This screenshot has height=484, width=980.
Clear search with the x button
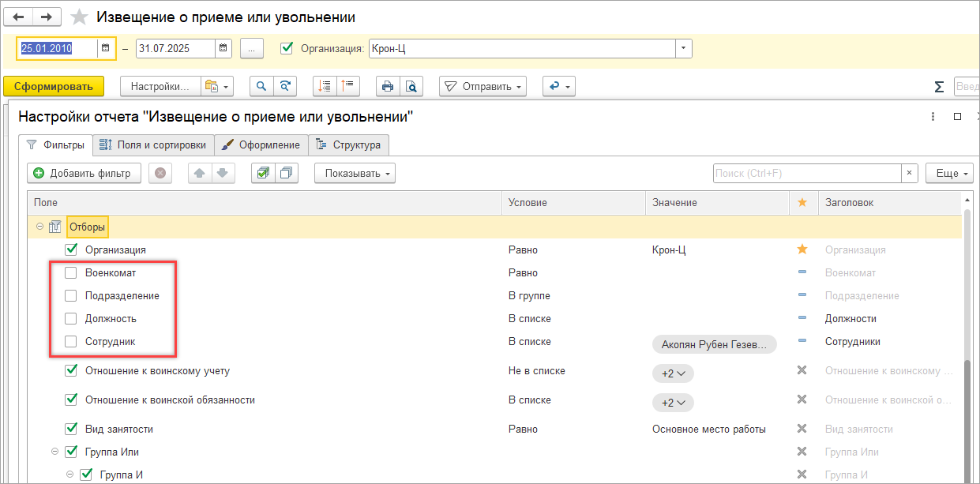point(910,173)
